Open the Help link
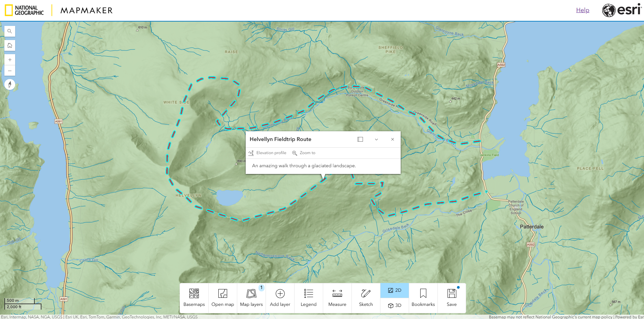The image size is (644, 319). 582,10
